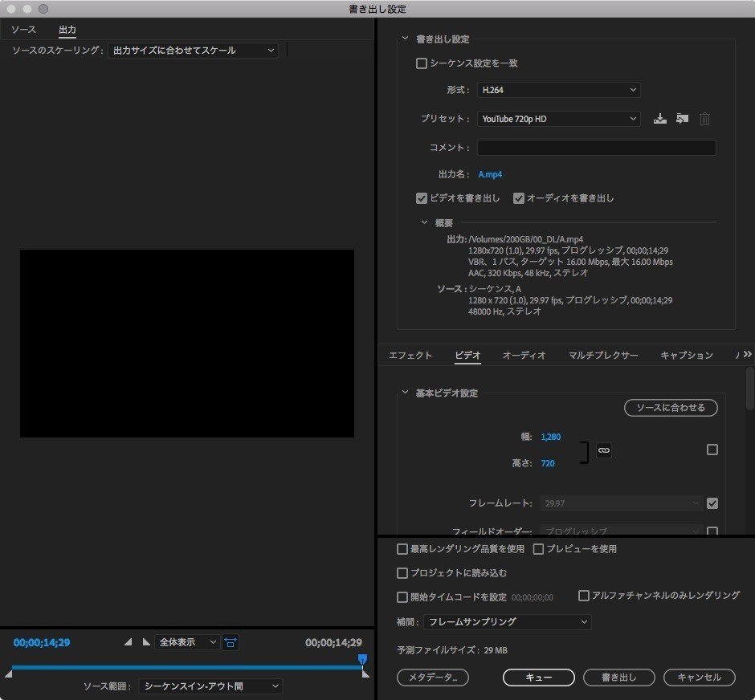Click the video settings vertical scrollbar
Viewport: 755px width, 700px height.
[749, 389]
